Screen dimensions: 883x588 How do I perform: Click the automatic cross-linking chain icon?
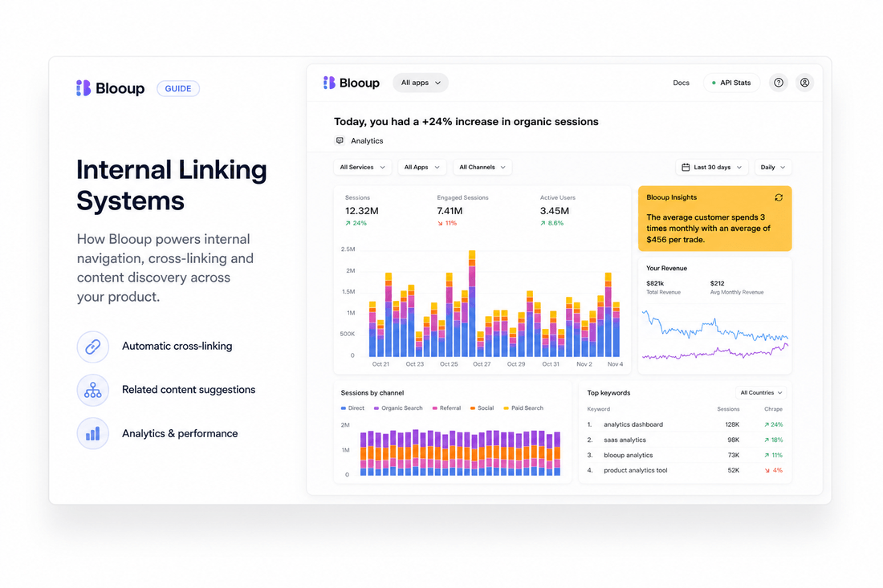[x=93, y=347]
